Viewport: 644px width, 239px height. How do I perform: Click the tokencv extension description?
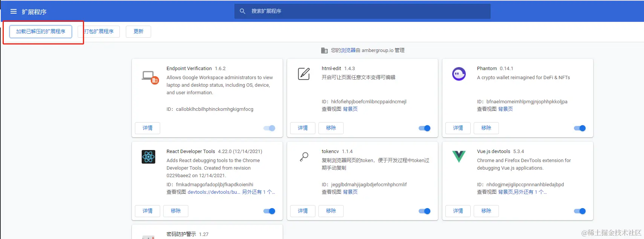pyautogui.click(x=375, y=164)
